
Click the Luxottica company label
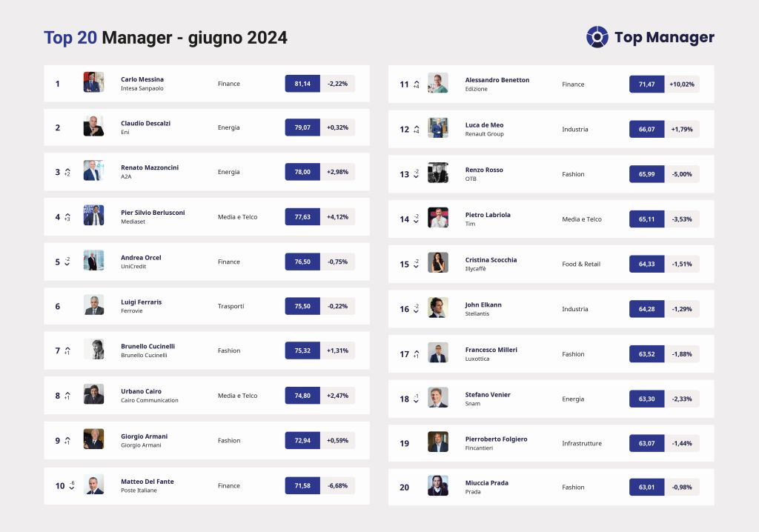pyautogui.click(x=477, y=359)
